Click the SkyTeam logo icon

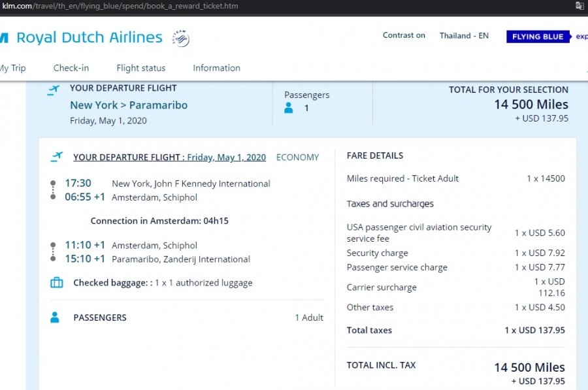[180, 38]
